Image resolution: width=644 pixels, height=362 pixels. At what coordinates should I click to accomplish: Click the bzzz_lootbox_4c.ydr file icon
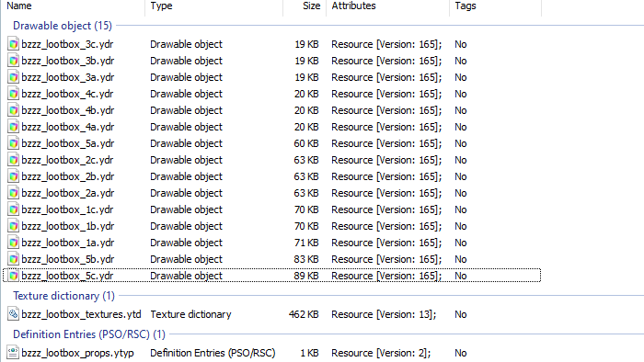click(13, 94)
